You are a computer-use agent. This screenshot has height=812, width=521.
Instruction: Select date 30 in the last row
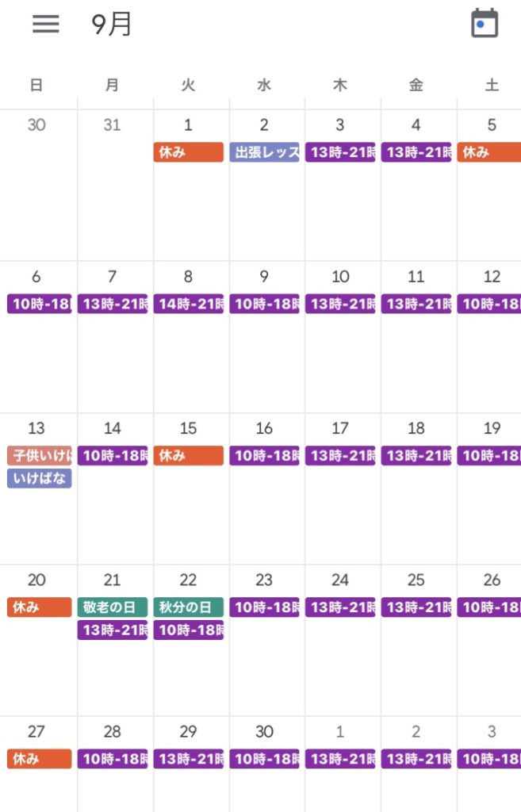click(264, 731)
